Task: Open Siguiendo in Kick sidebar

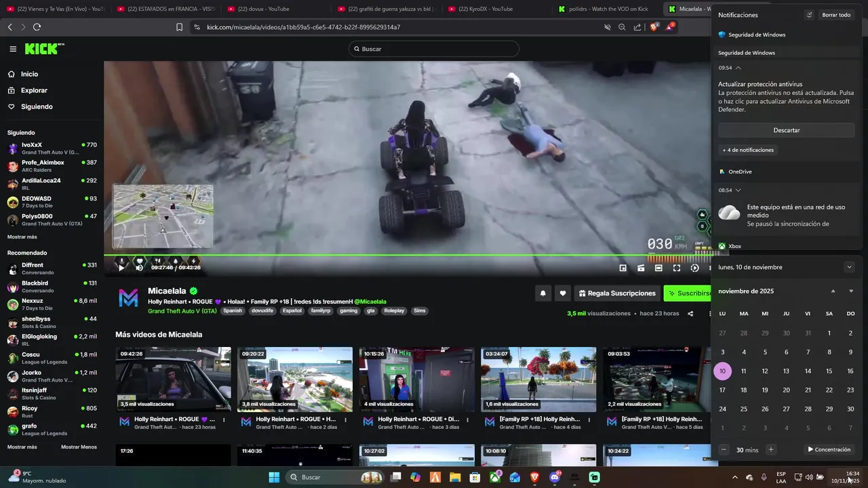Action: point(37,106)
